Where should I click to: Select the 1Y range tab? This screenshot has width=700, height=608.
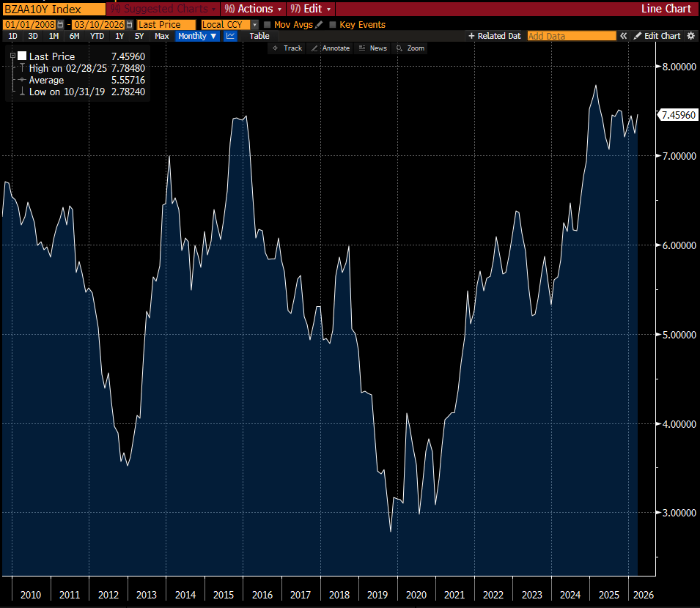point(119,36)
